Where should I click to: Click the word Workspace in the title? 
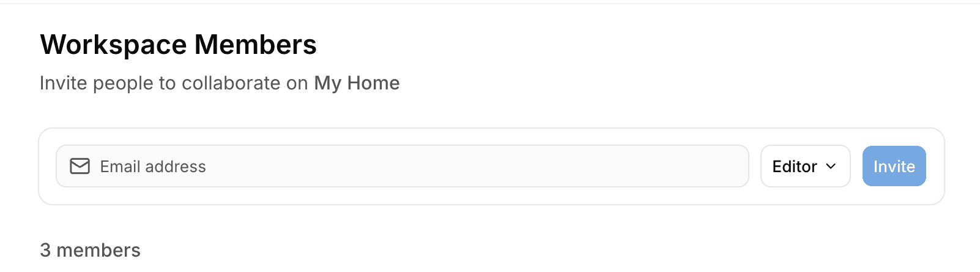click(x=113, y=45)
